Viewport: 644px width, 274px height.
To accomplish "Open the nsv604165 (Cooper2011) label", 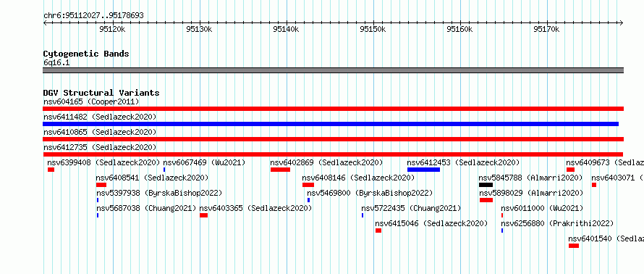I will tap(91, 101).
